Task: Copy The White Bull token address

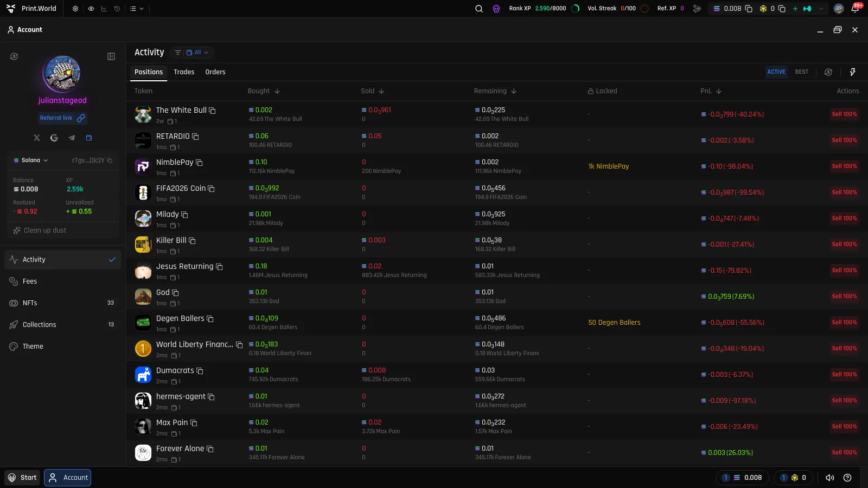Action: pyautogui.click(x=213, y=111)
